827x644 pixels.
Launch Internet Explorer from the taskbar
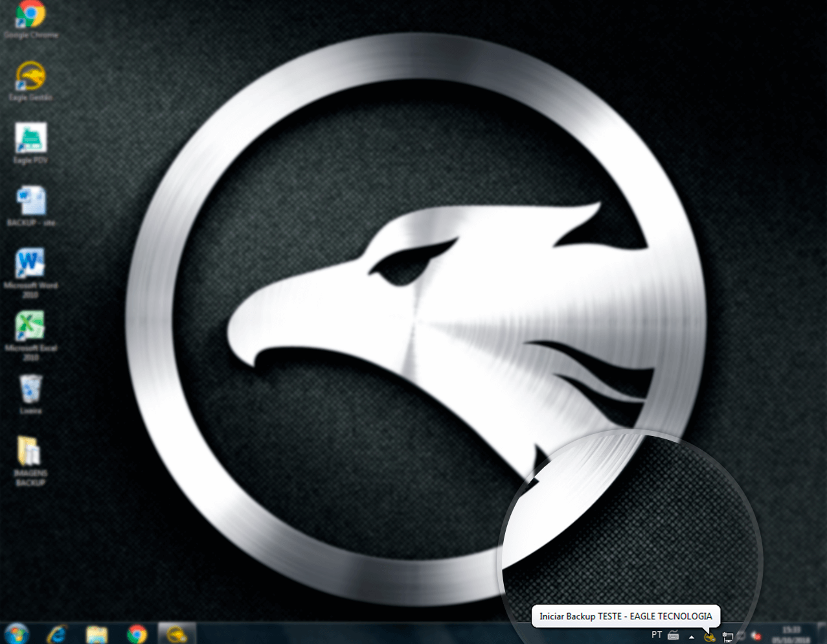tap(58, 634)
